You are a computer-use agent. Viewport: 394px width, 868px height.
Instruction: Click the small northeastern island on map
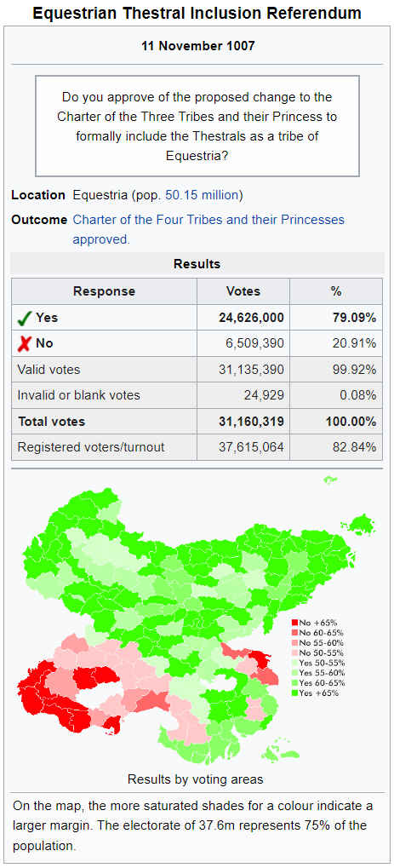(330, 480)
